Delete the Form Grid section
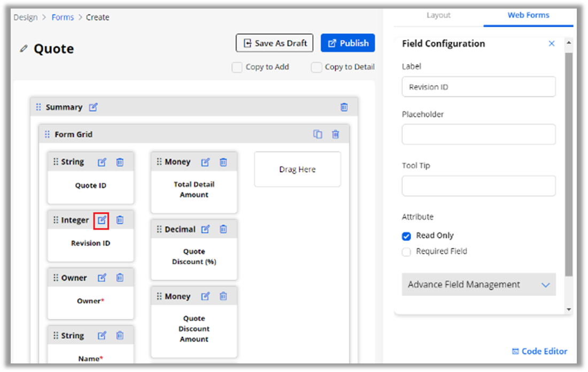The height and width of the screenshot is (372, 588). (335, 134)
